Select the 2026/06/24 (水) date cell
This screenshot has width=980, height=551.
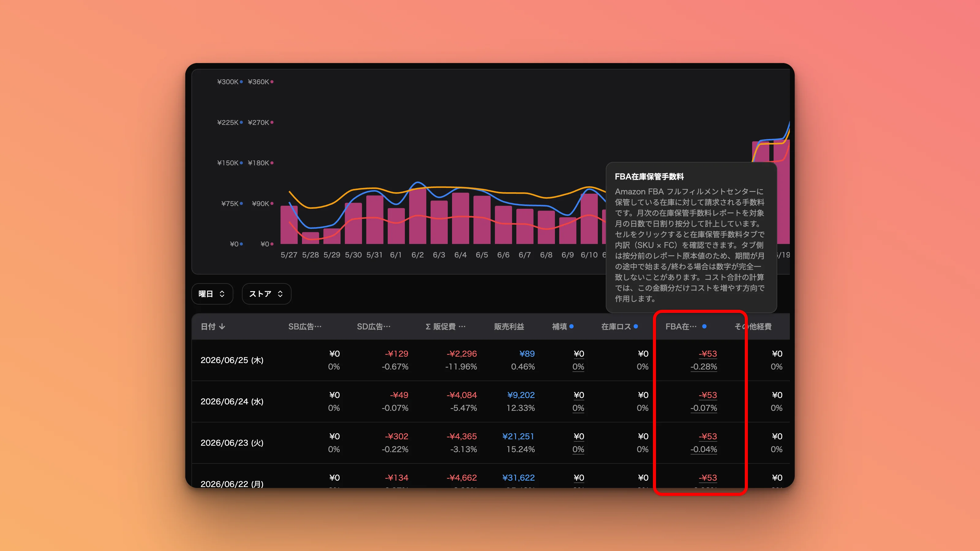(232, 402)
